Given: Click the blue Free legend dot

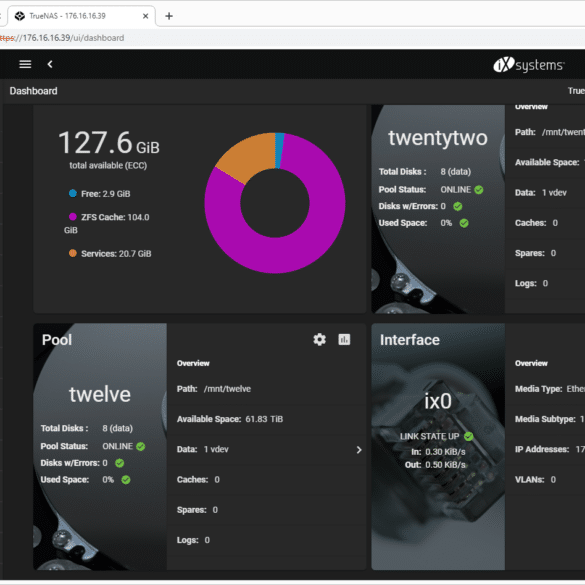Looking at the screenshot, I should 73,193.
